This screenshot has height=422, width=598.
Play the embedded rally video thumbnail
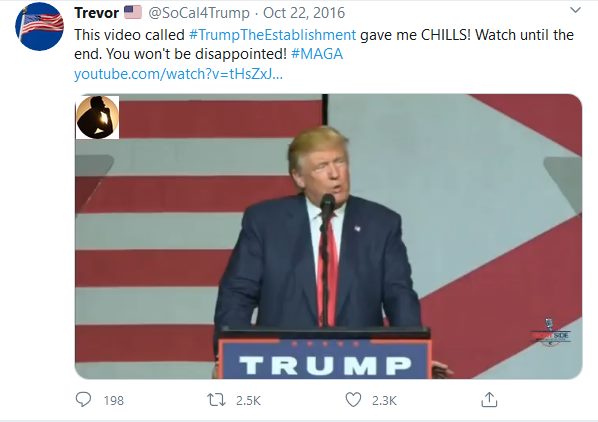[x=328, y=236]
